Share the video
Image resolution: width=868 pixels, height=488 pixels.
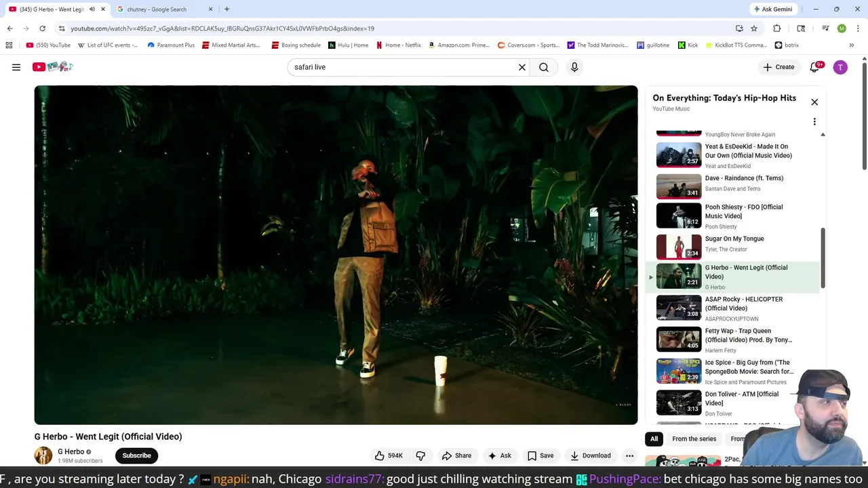pyautogui.click(x=457, y=455)
